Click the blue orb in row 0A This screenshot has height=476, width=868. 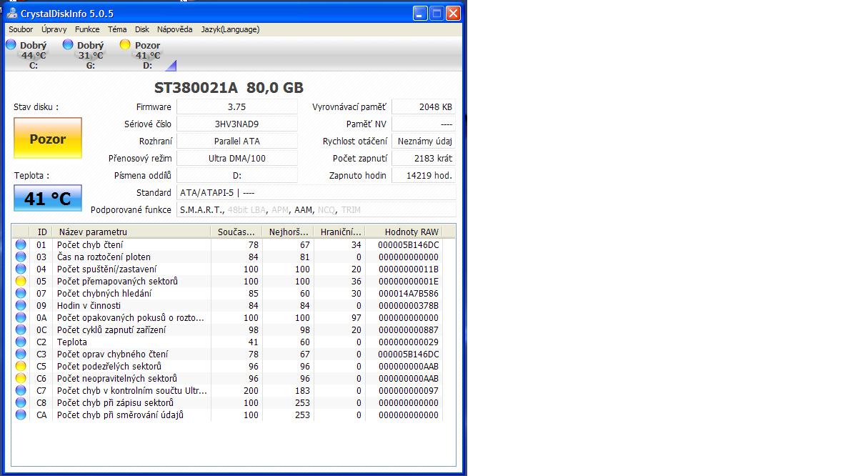(x=21, y=317)
